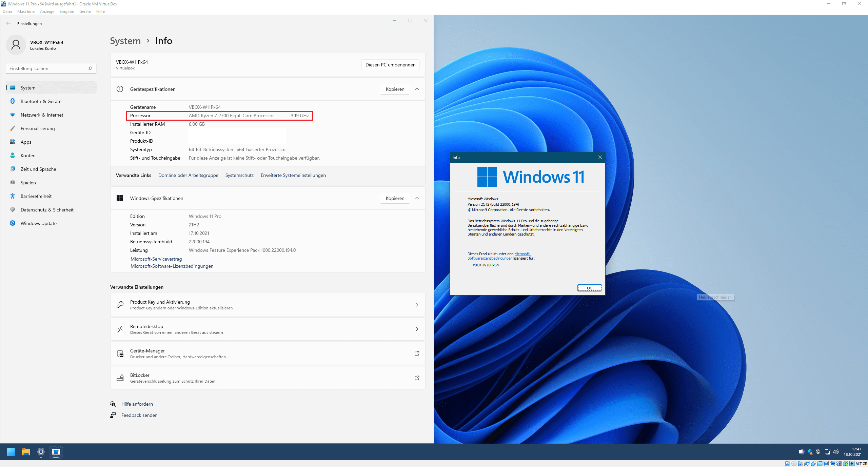The width and height of the screenshot is (868, 467).
Task: Open Microsoft-Software-Lizenzbedingungen link in Settings
Action: coord(172,266)
